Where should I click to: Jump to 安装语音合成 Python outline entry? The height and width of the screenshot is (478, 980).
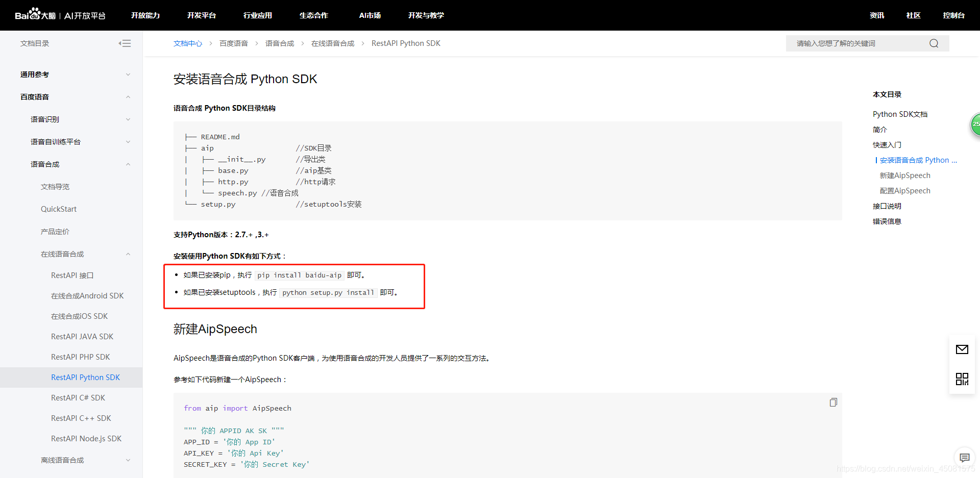point(918,160)
